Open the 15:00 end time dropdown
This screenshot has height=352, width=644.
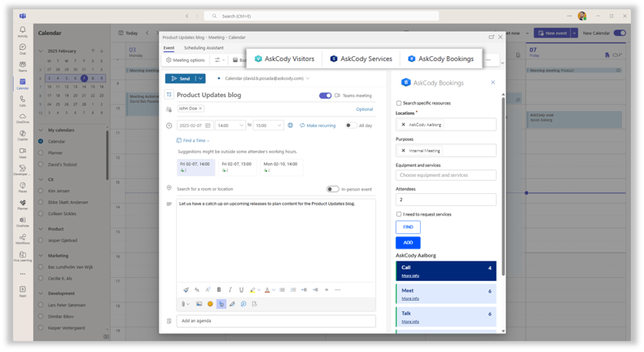[x=279, y=125]
